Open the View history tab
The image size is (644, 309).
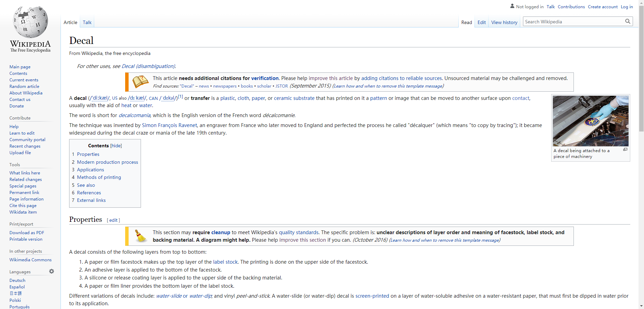coord(504,22)
